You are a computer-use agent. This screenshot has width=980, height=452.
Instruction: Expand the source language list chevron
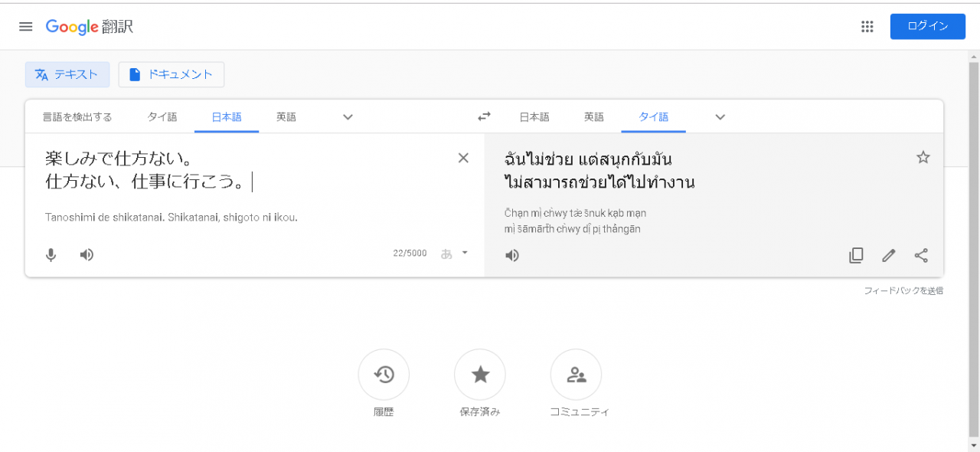point(348,117)
